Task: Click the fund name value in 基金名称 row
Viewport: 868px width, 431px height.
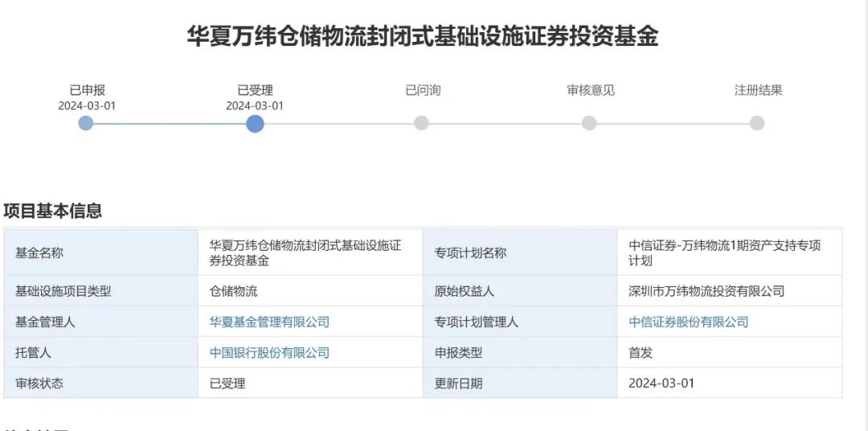Action: click(x=305, y=252)
